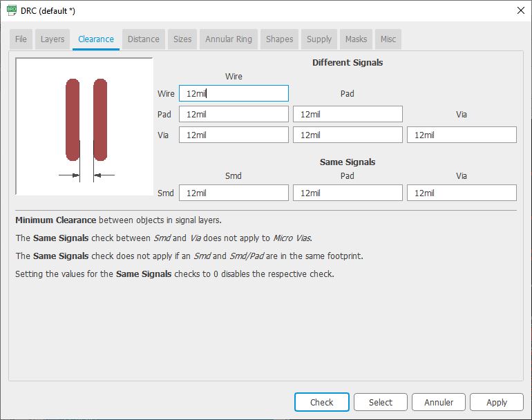532x420 pixels.
Task: Click the Via-to-Via clearance field
Action: coord(462,135)
